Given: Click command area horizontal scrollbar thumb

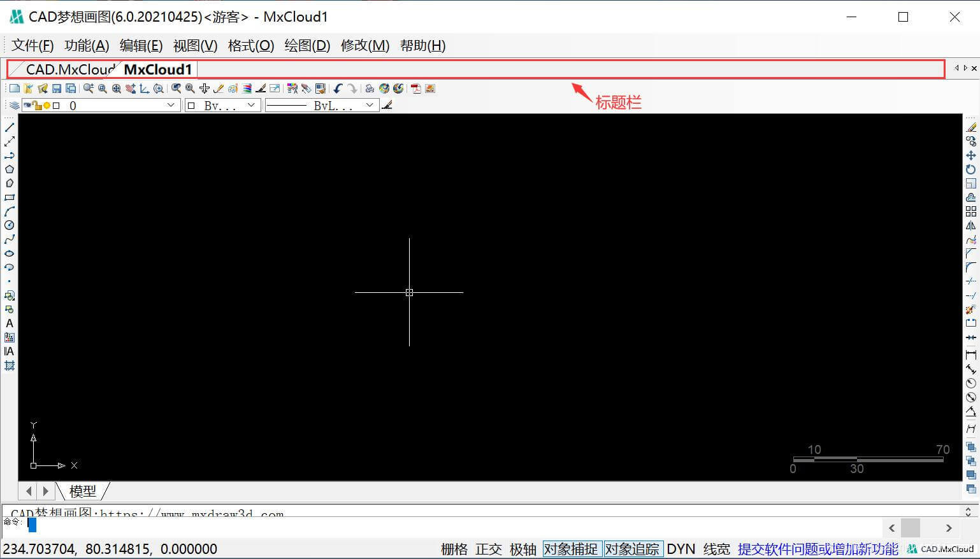Looking at the screenshot, I should click(911, 528).
